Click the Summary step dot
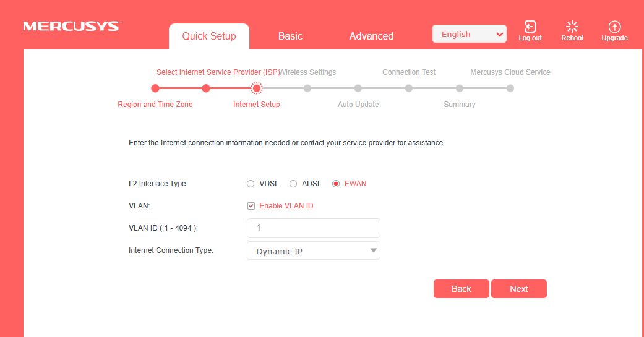Image resolution: width=644 pixels, height=337 pixels. pyautogui.click(x=460, y=88)
